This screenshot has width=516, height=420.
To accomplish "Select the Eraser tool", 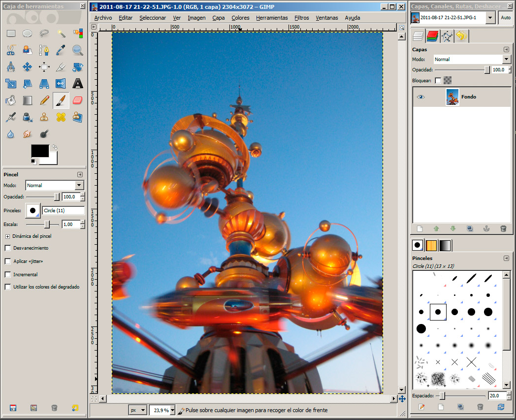I will [x=78, y=100].
